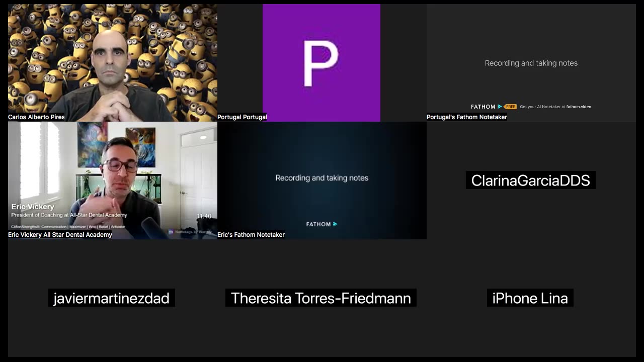
Task: Click the fathom.video link text
Action: pos(579,107)
